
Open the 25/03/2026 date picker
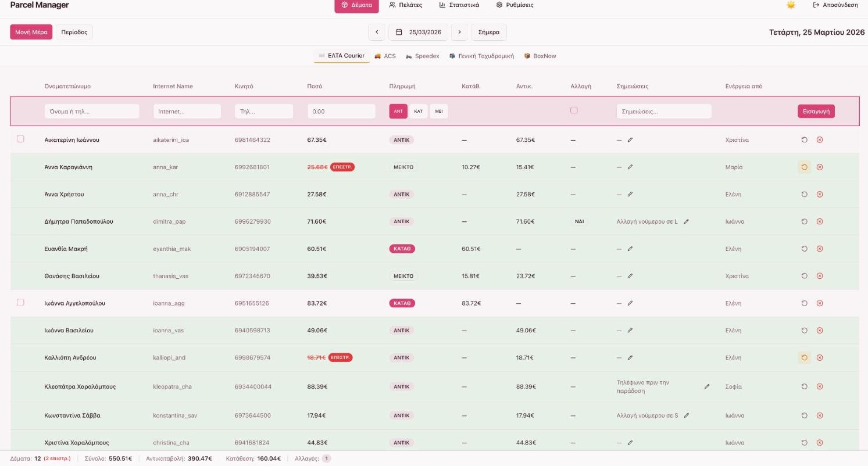point(418,32)
